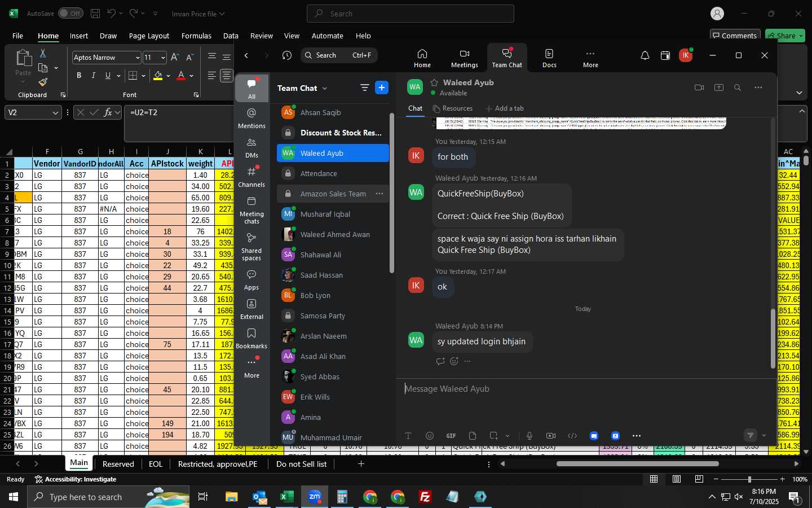Open Amazon Sales Team chat
812x508 pixels.
[x=333, y=194]
